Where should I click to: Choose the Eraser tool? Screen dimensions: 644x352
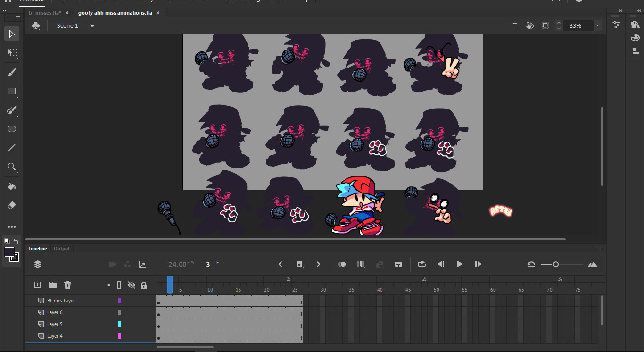point(12,205)
